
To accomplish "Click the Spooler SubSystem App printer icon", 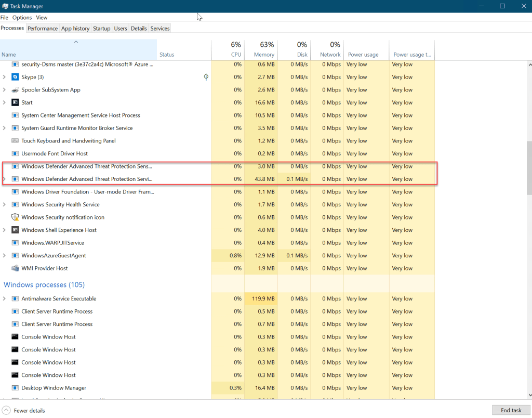I will [x=15, y=90].
